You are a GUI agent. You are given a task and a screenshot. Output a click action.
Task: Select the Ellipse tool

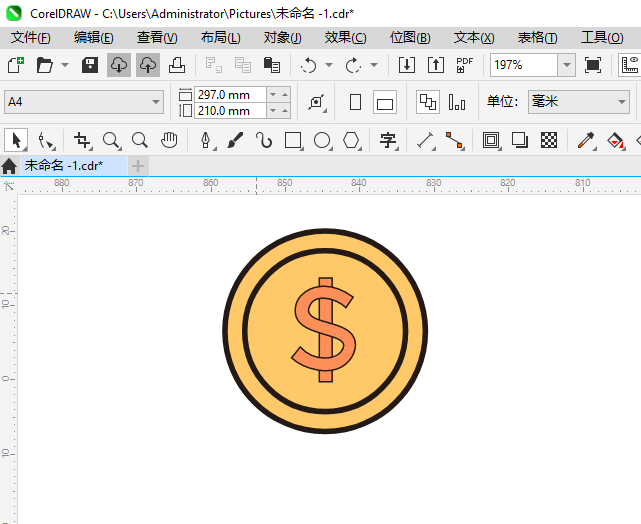click(x=323, y=140)
